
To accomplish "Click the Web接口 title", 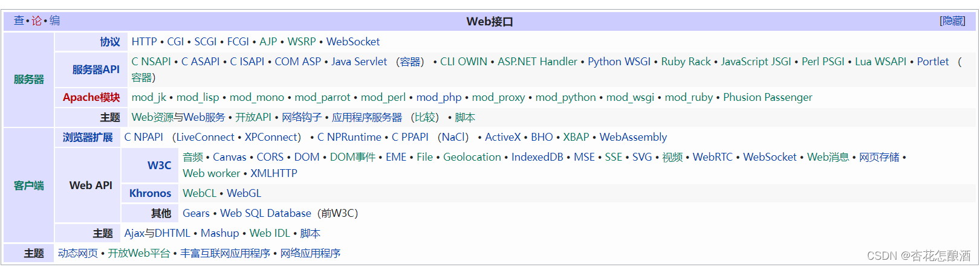I will [490, 22].
